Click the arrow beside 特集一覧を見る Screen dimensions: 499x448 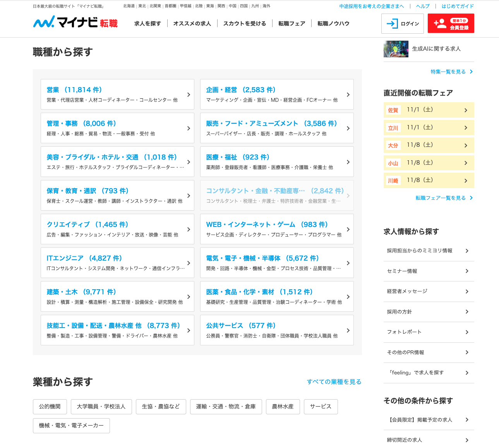[x=471, y=72]
